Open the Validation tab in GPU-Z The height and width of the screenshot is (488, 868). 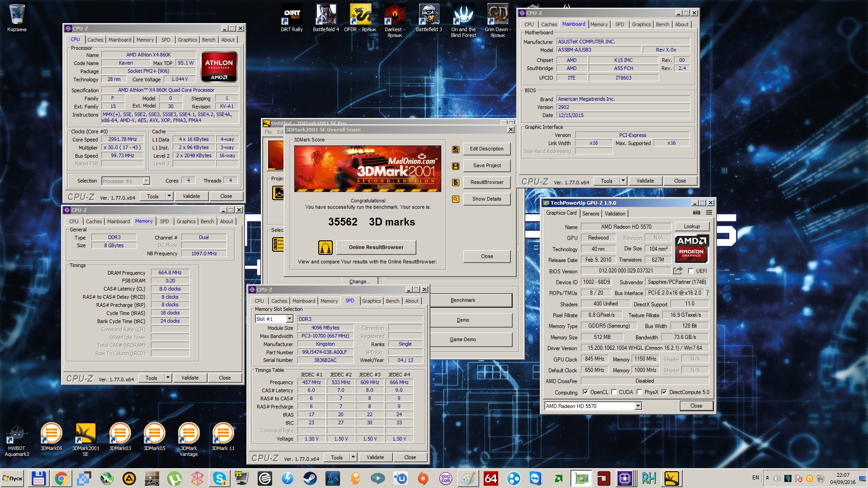615,214
